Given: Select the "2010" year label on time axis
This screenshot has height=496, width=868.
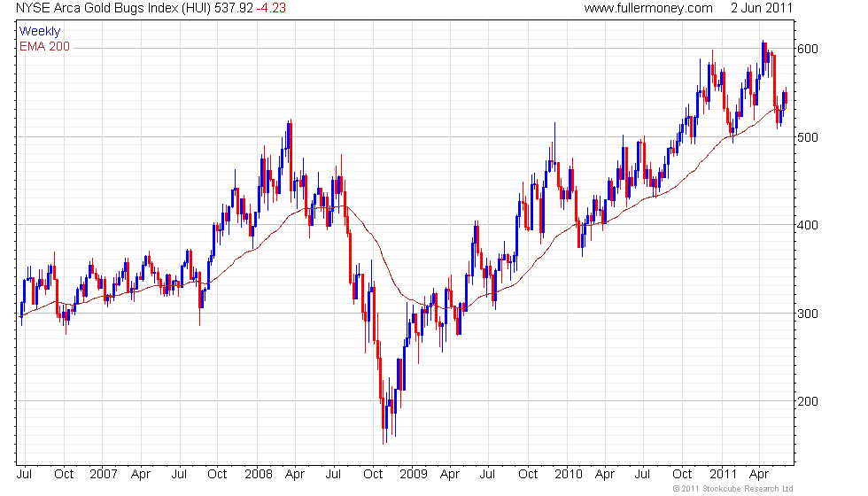Looking at the screenshot, I should pos(569,475).
